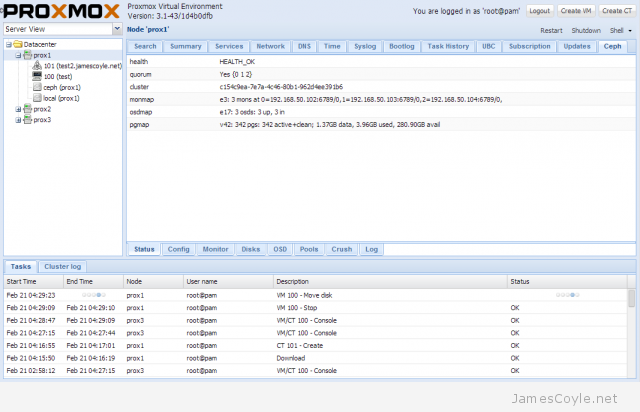Expand the prox2 tree node

(x=18, y=109)
